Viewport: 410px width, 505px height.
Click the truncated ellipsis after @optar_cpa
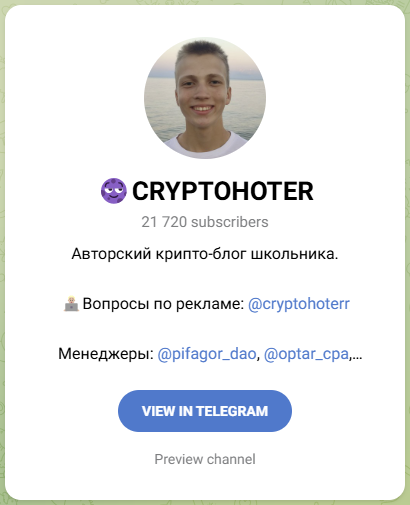click(357, 357)
